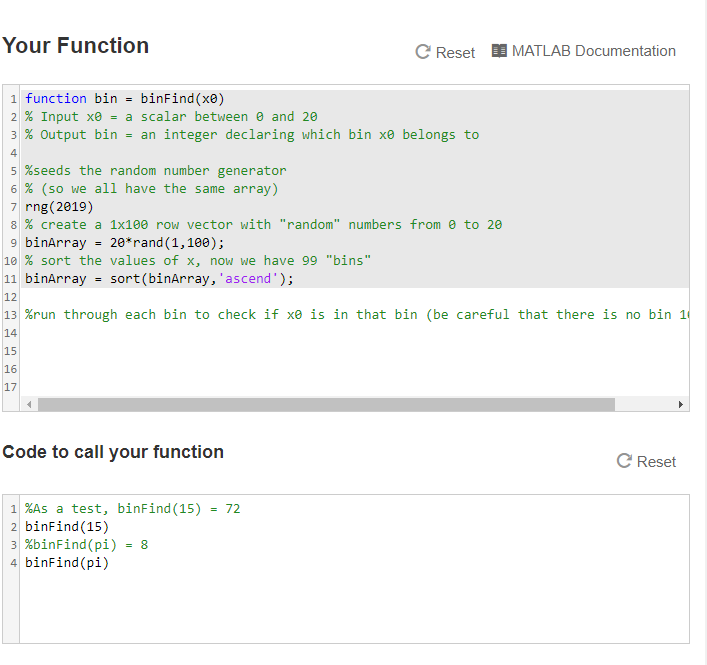Click the empty area below binFind(pi) in call editor
The image size is (707, 665).
354,606
